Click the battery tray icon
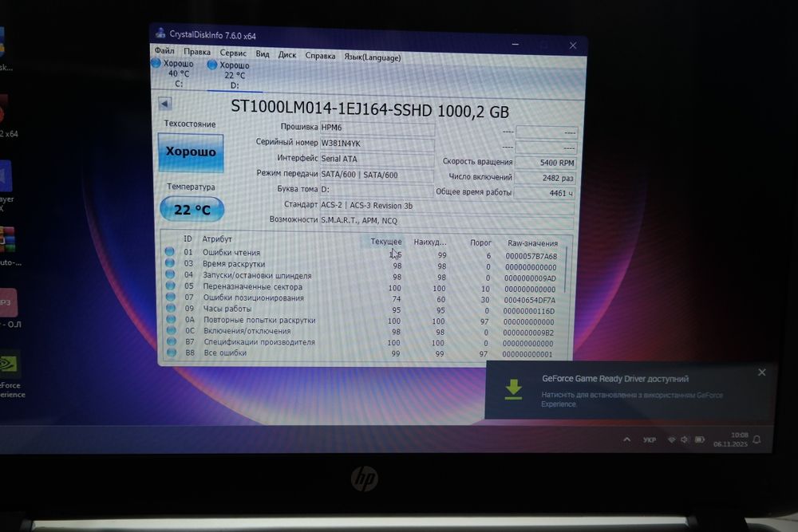The height and width of the screenshot is (532, 798). pos(700,439)
